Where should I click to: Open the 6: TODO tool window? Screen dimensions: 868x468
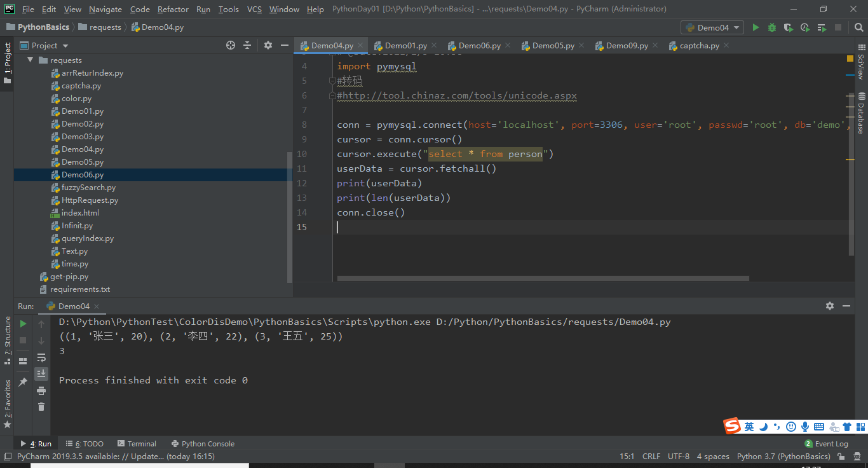(84, 444)
